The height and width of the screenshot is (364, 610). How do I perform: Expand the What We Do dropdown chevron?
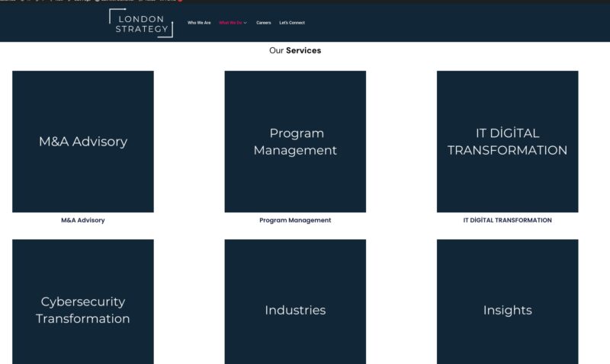[x=245, y=23]
